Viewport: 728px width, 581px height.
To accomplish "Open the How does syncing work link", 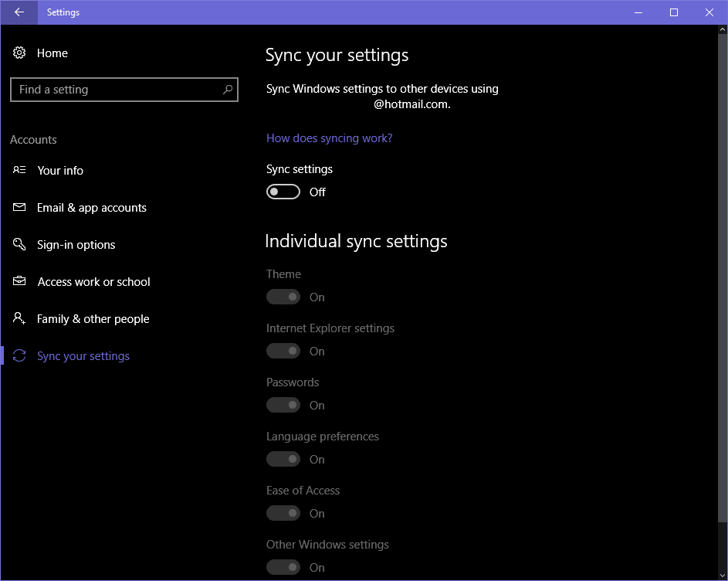I will click(329, 138).
